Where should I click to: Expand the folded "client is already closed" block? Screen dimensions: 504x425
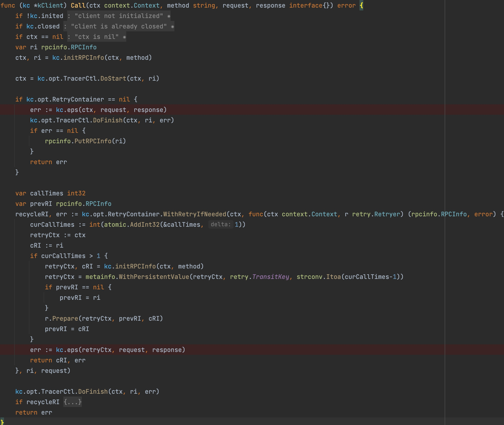(x=119, y=26)
